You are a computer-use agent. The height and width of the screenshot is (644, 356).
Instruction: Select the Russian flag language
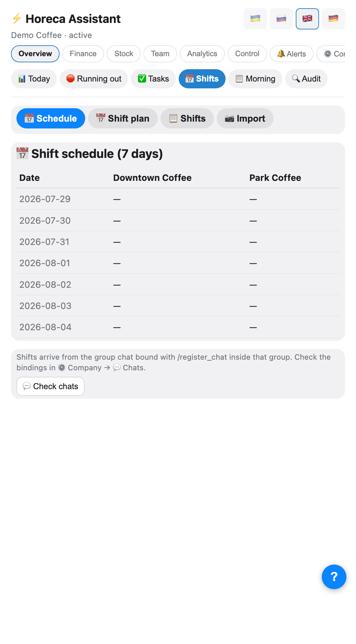tap(281, 18)
